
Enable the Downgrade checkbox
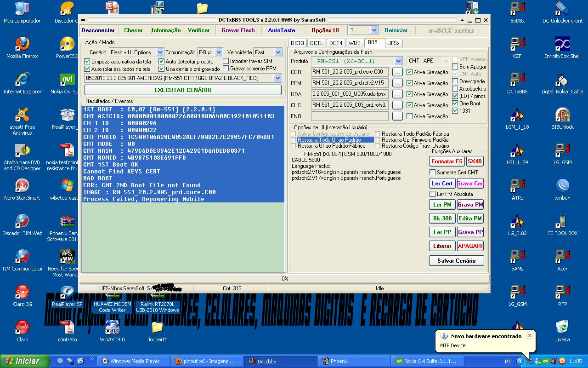click(455, 81)
